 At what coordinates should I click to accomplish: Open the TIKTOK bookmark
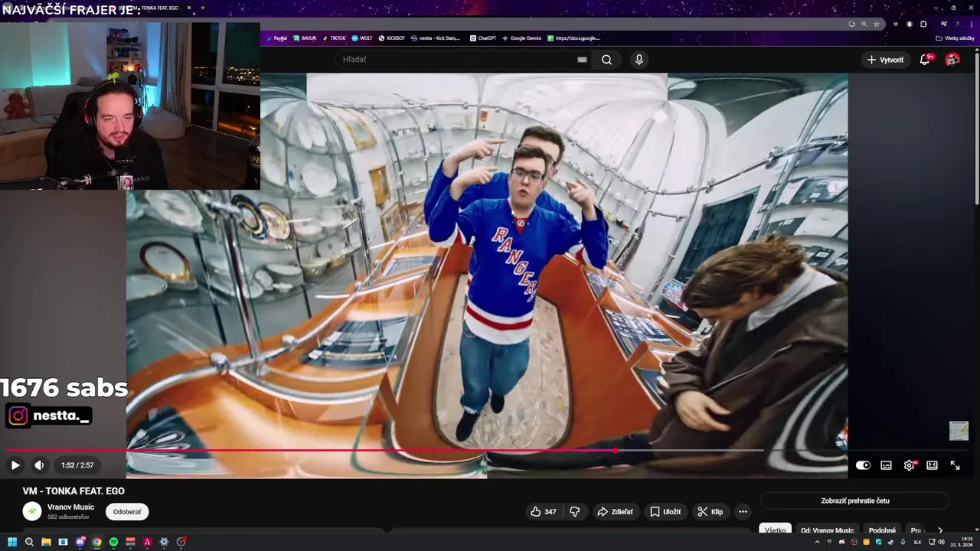334,37
